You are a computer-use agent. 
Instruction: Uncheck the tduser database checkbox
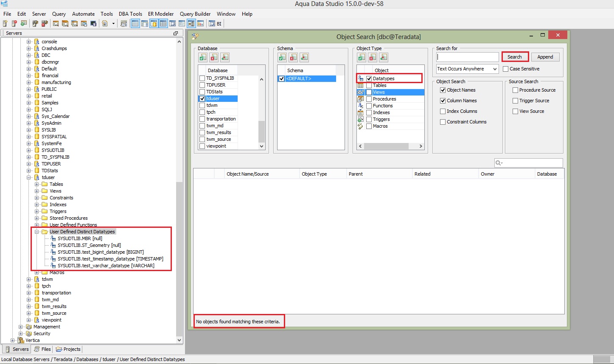point(202,98)
